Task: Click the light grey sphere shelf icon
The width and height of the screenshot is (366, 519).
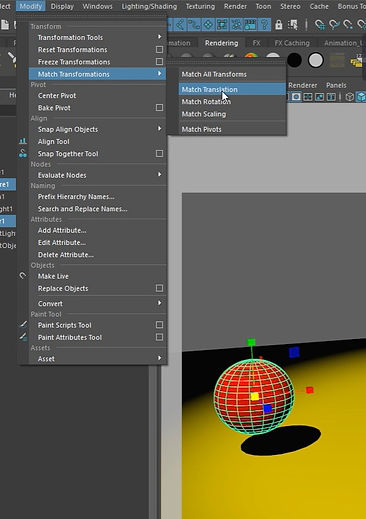Action: [315, 60]
